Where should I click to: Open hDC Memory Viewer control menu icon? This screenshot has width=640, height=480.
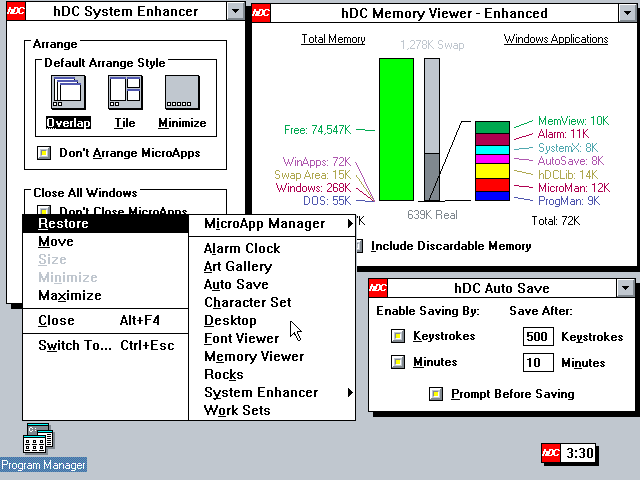point(261,13)
